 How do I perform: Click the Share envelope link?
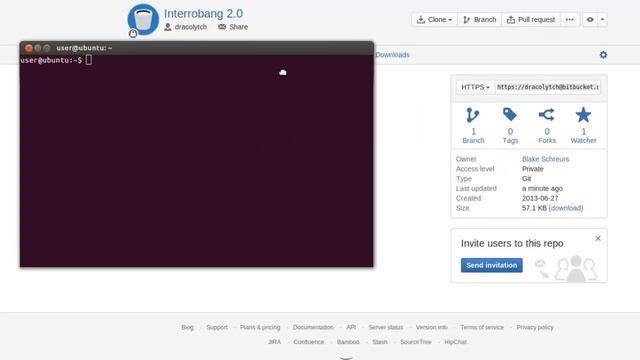coord(233,27)
